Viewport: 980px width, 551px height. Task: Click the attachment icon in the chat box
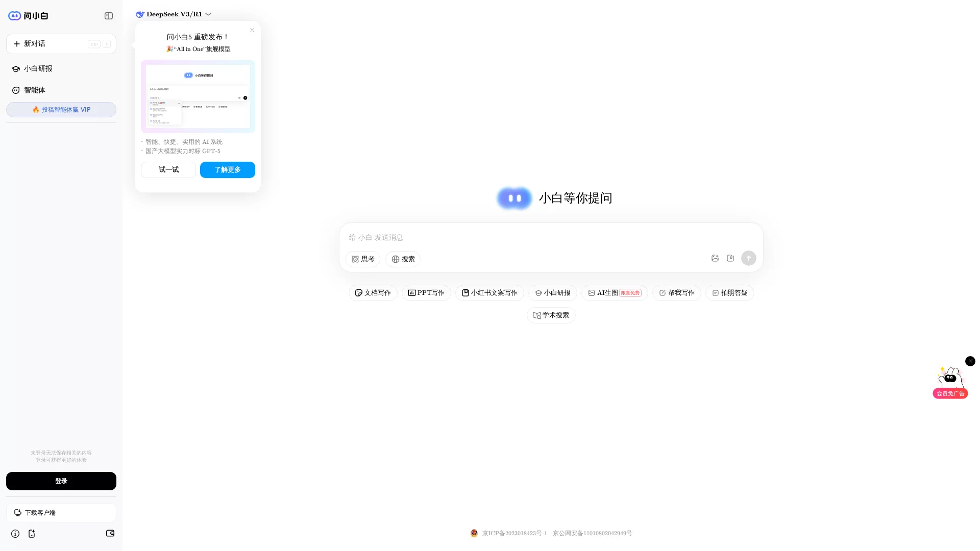point(730,258)
